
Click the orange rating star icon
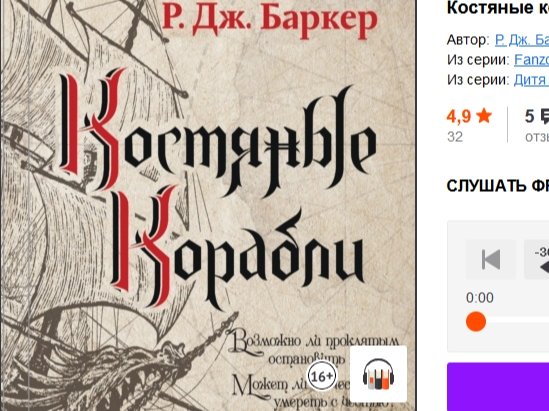[x=484, y=116]
